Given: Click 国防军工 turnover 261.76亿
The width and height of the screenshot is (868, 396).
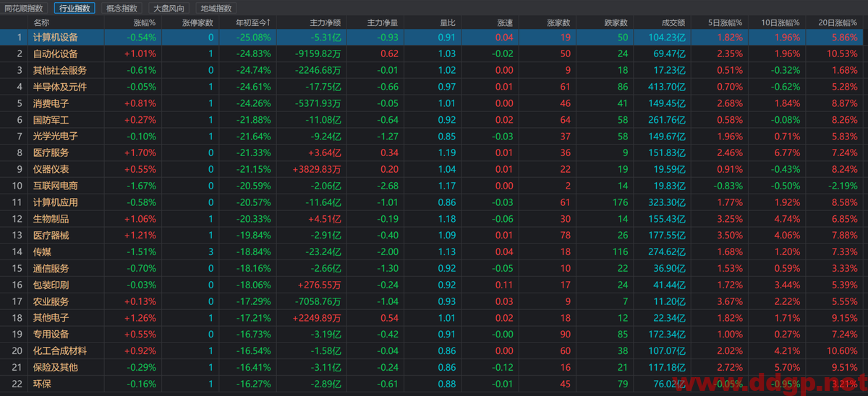Looking at the screenshot, I should click(668, 120).
